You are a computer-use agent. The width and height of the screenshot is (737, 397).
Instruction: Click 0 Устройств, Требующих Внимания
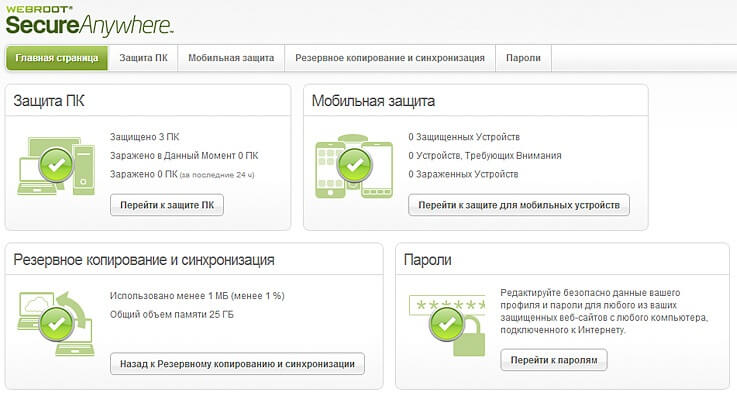click(485, 156)
